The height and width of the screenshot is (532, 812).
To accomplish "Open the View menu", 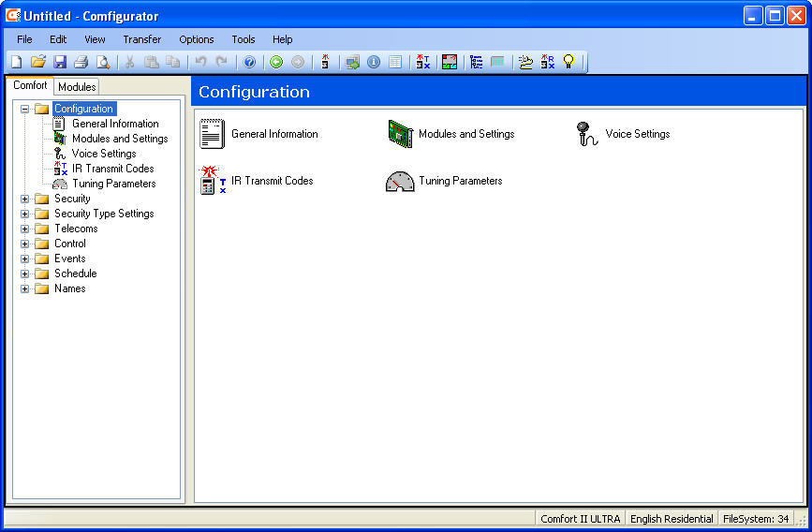I will pos(95,39).
